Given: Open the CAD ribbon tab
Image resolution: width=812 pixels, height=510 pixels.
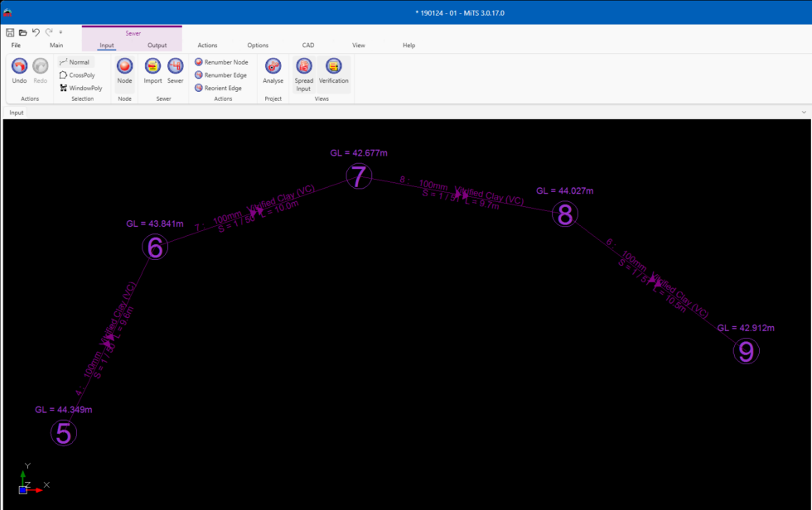Looking at the screenshot, I should [x=308, y=46].
